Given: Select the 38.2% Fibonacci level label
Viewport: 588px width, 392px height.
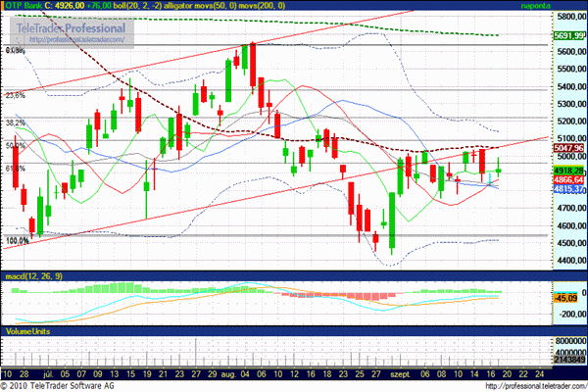Looking at the screenshot, I should (x=15, y=123).
